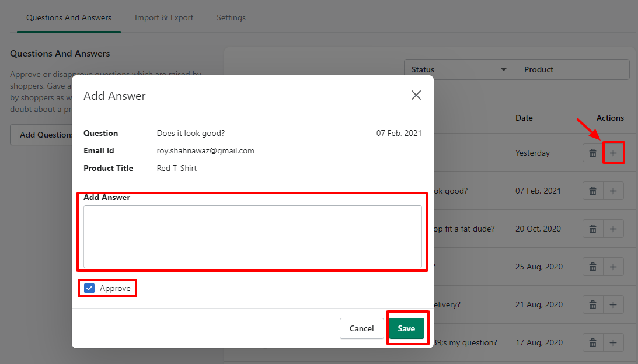The image size is (638, 364).
Task: Add answer to the 25 Aug, 2020 question
Action: [613, 267]
